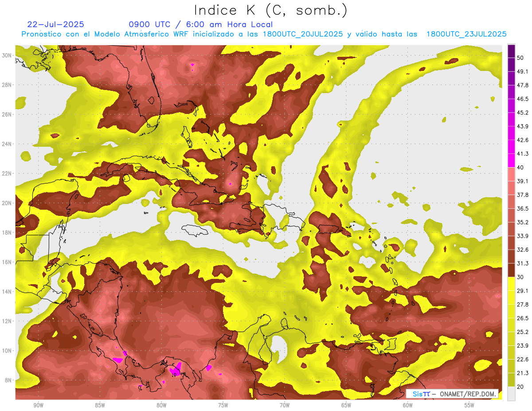This screenshot has height=411, width=532.
Task: Click the 60W longitude axis label
Action: [408, 406]
